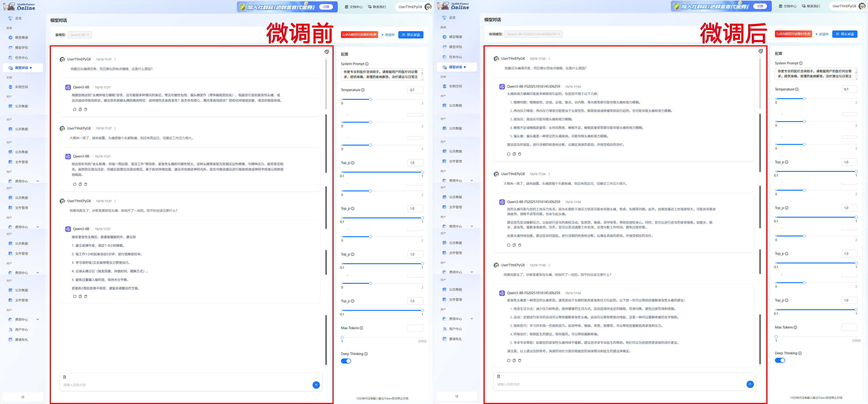
Task: Copy the right reply starting 紧张性头痛是一种
Action: [514, 360]
